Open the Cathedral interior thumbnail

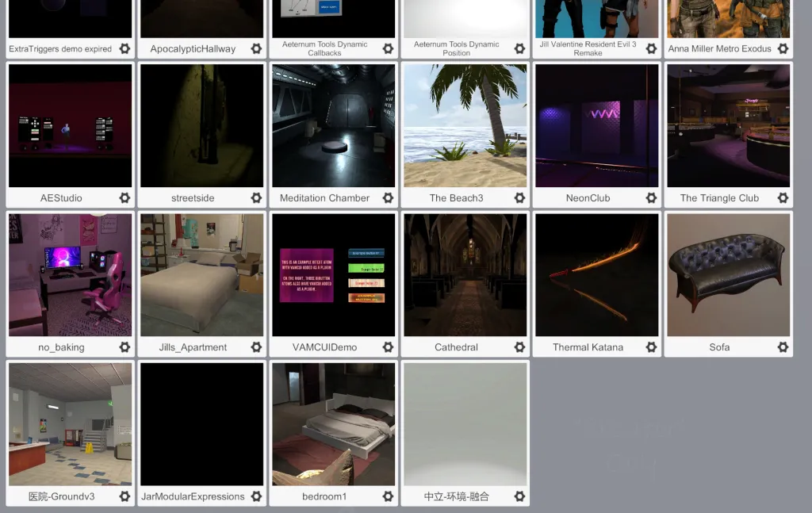click(465, 275)
